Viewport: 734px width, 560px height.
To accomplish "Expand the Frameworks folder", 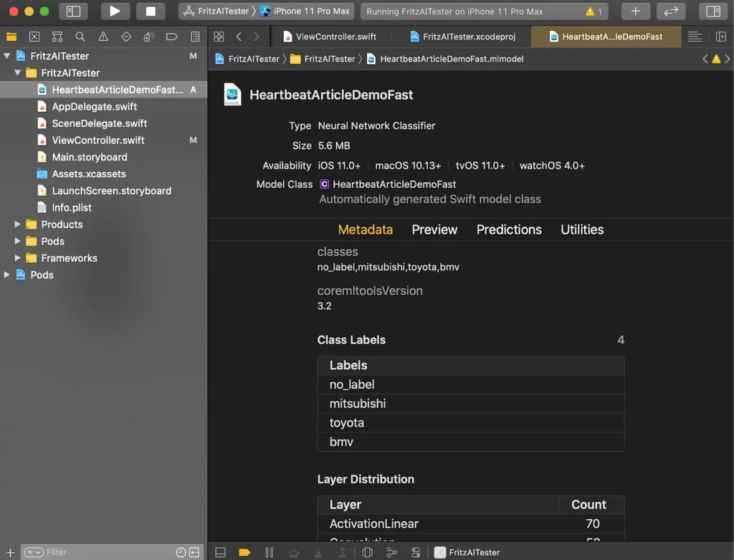I will coord(18,258).
